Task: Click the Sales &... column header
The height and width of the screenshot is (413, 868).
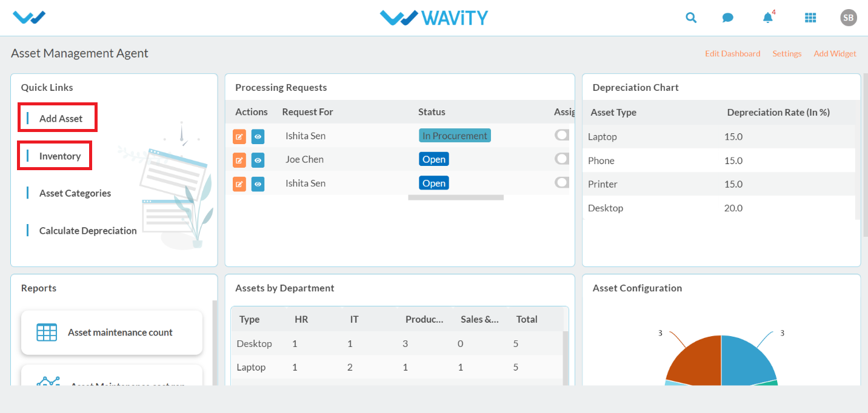Action: (480, 319)
